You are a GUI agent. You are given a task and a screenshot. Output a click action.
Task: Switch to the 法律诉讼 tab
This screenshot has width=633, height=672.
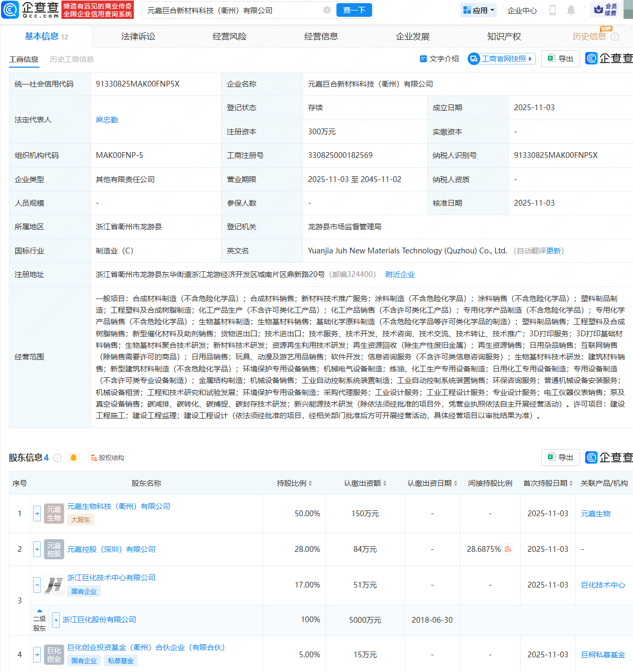tap(138, 36)
